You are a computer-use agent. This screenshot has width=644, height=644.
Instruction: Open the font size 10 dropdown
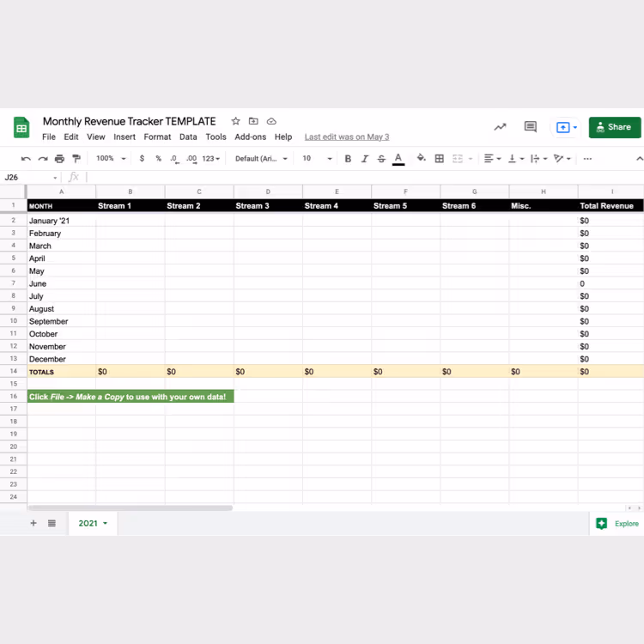click(x=317, y=159)
